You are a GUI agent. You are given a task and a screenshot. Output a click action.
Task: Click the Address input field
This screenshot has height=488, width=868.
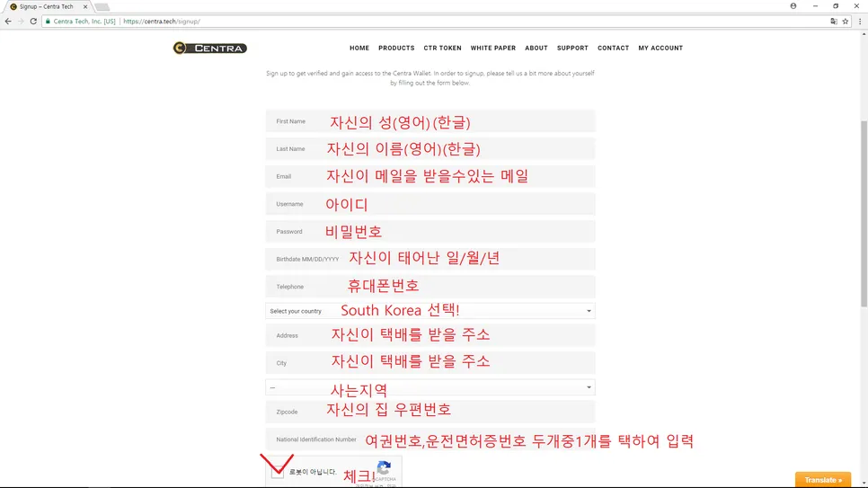coord(430,336)
